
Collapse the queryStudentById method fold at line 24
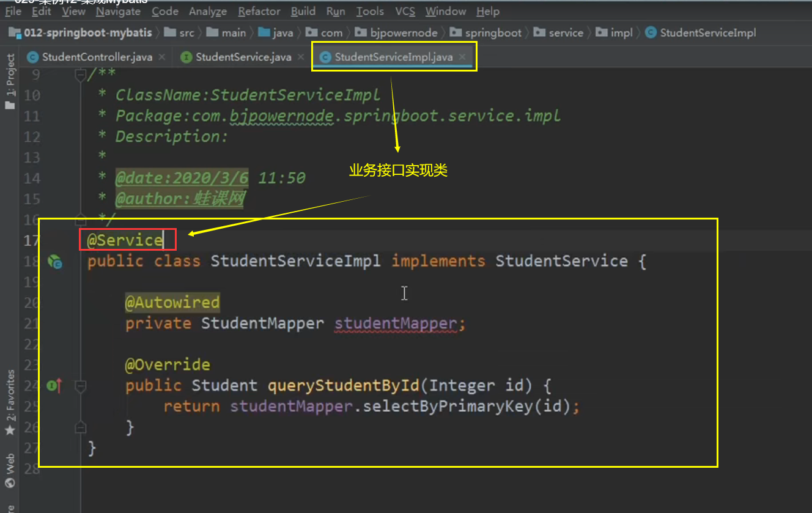(80, 386)
